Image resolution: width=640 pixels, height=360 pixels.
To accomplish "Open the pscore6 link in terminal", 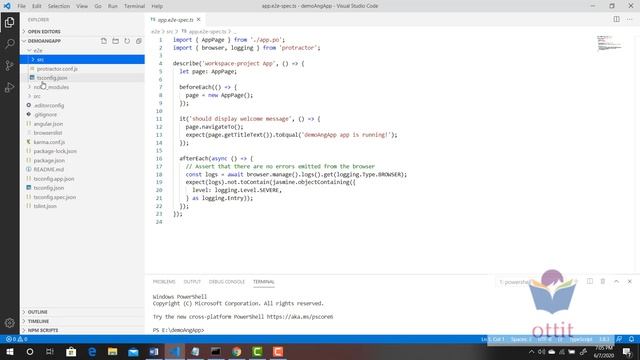I will tap(300, 317).
